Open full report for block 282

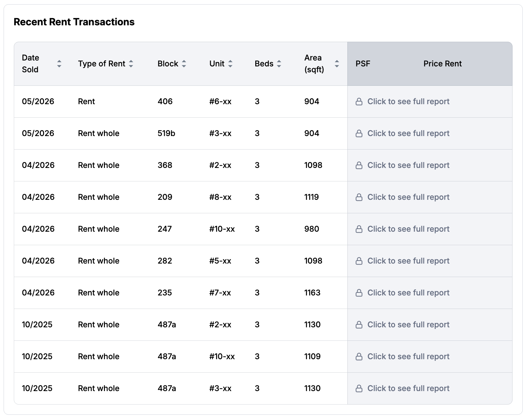402,261
